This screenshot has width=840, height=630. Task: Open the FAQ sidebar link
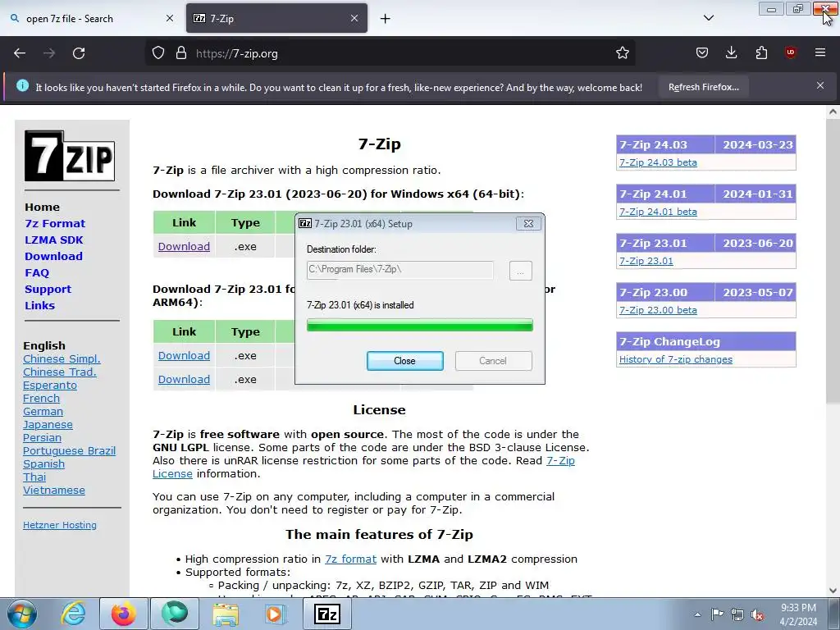pos(36,272)
